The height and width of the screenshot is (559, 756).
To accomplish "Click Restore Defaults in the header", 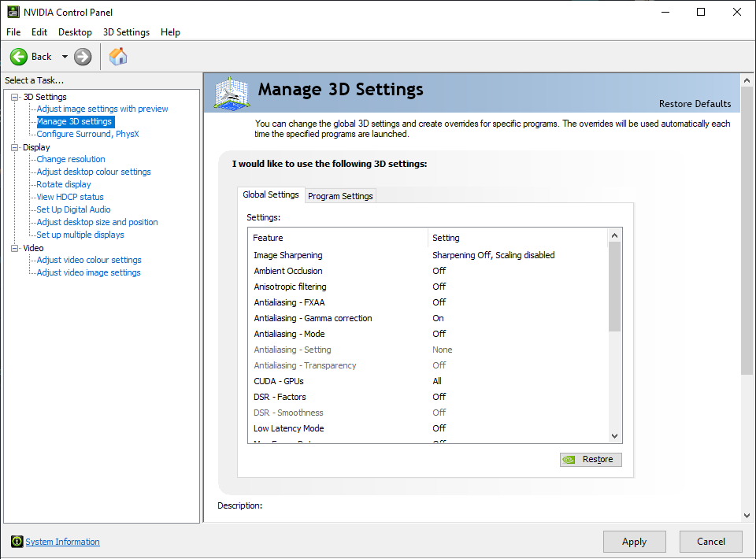I will click(695, 104).
